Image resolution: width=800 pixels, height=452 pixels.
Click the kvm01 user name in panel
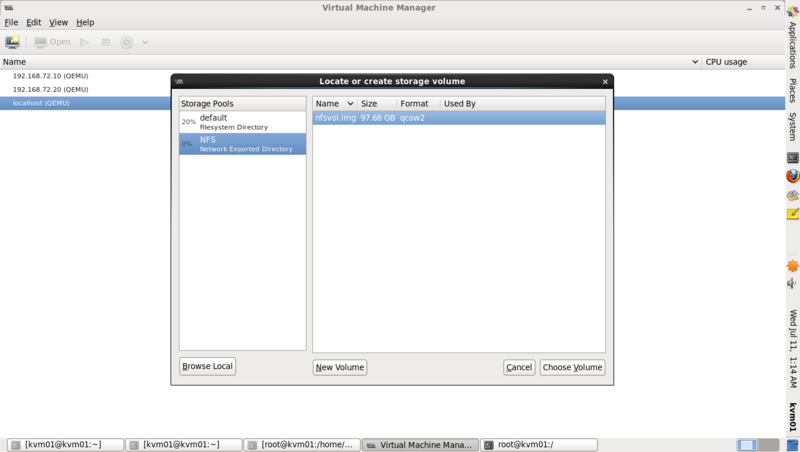click(x=792, y=417)
